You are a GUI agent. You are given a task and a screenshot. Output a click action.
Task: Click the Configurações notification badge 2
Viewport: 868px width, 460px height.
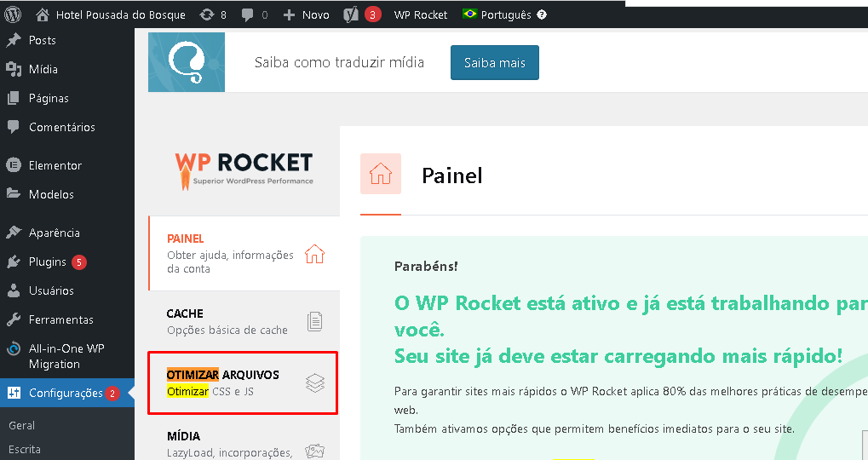point(112,393)
